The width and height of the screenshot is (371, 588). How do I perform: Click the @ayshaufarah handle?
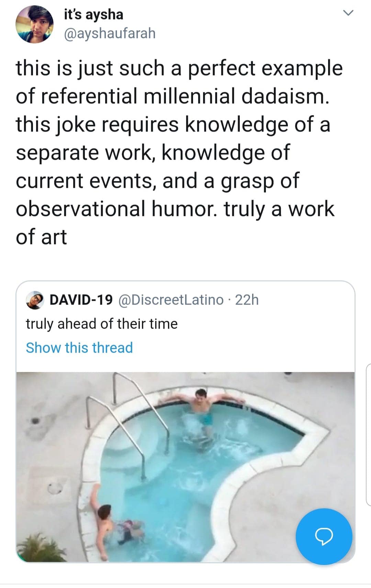[x=109, y=34]
